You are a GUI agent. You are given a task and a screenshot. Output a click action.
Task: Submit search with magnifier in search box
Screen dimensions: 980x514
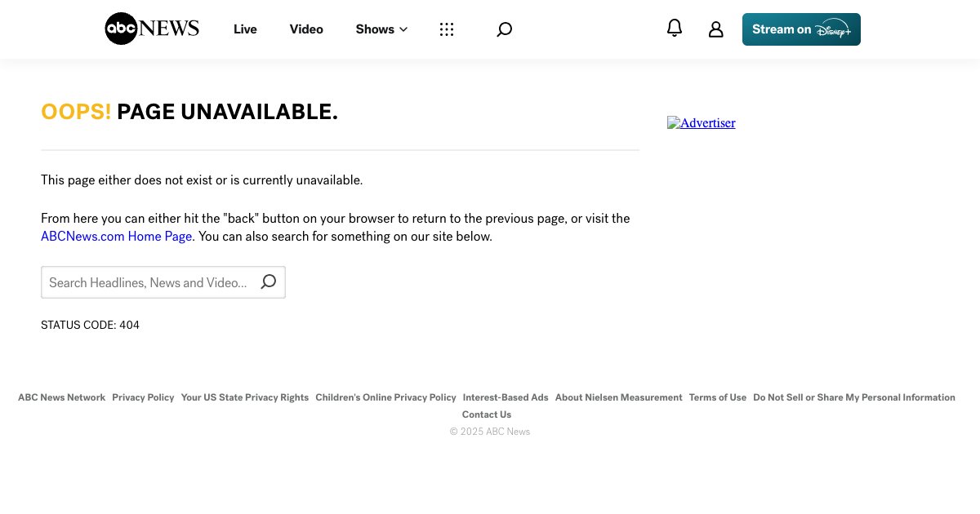click(x=268, y=282)
